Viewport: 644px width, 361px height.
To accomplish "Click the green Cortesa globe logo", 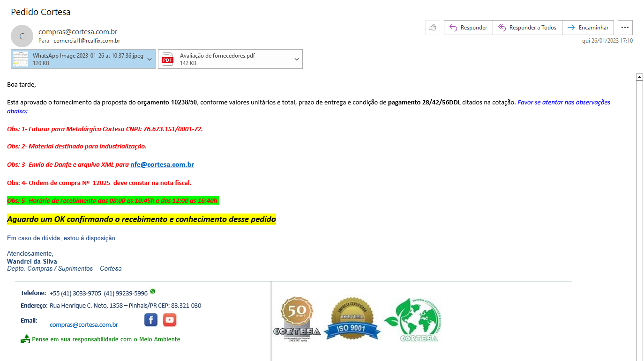I will 413,321.
